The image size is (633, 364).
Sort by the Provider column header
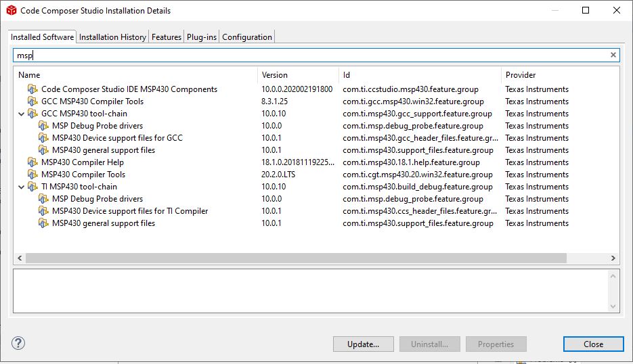click(561, 74)
